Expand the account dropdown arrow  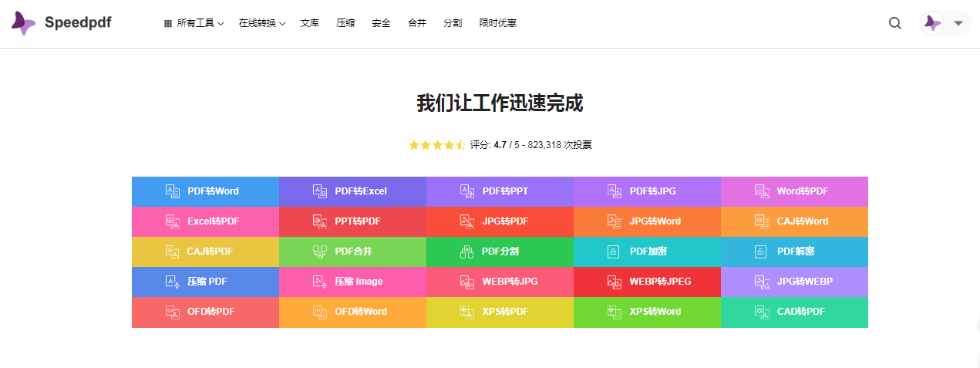tap(958, 23)
